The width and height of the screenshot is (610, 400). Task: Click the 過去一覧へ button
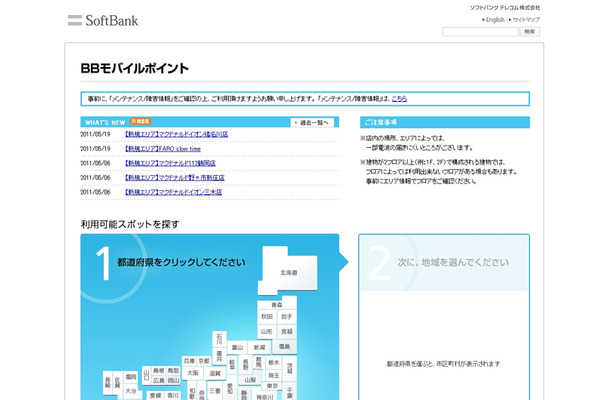[x=312, y=123]
